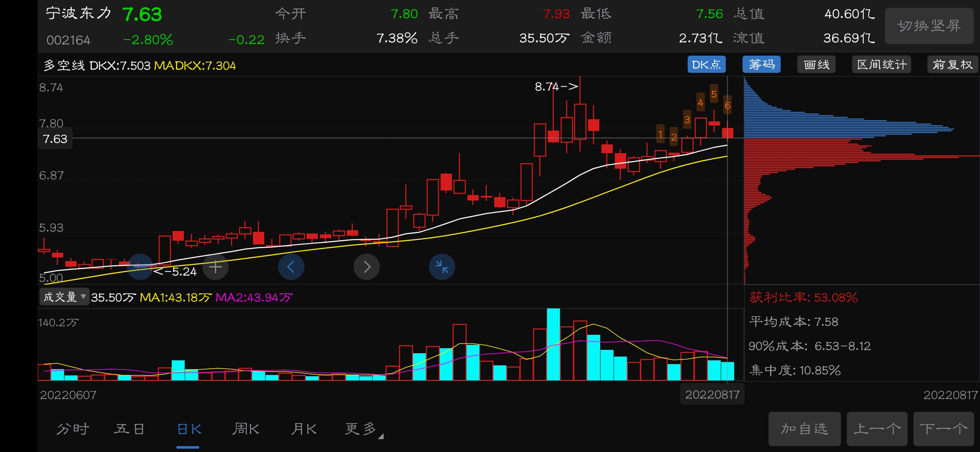Switch to the 五日 tab
The height and width of the screenshot is (452, 980).
129,429
